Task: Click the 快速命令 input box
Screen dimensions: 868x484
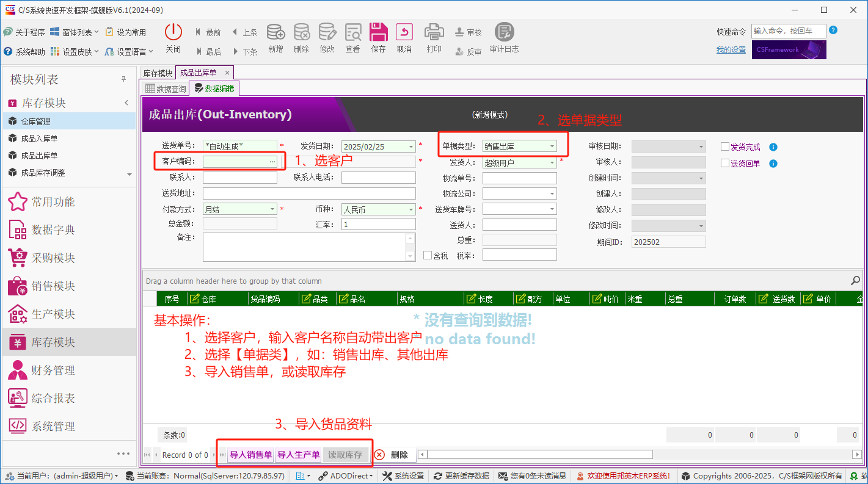Action: pyautogui.click(x=789, y=31)
